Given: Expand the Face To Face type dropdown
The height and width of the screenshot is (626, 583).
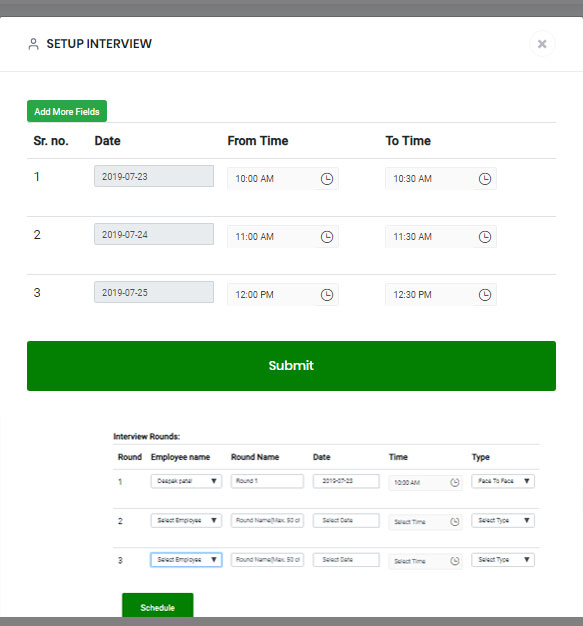Looking at the screenshot, I should pyautogui.click(x=503, y=481).
